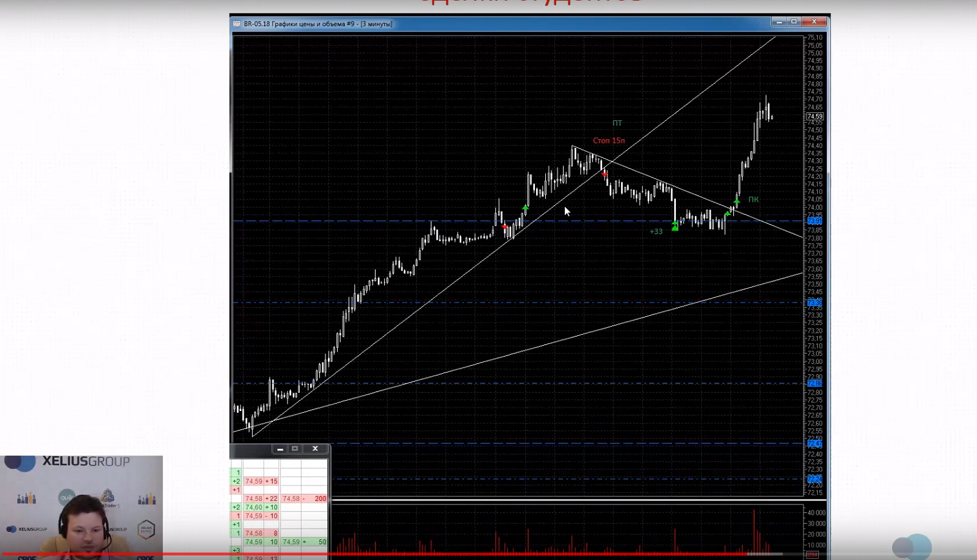Maximize the BR-05.18 chart window
The width and height of the screenshot is (977, 560).
click(x=794, y=22)
